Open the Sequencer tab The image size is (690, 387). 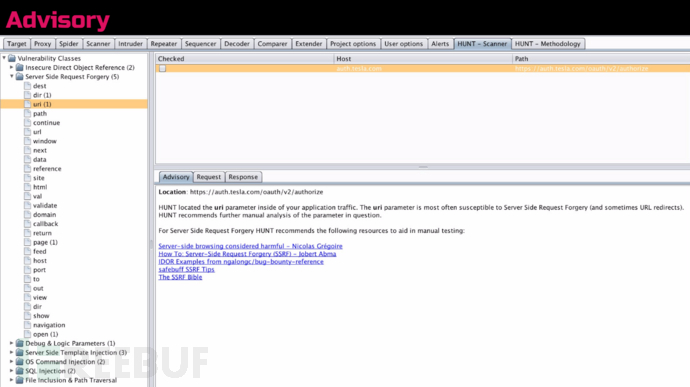200,44
